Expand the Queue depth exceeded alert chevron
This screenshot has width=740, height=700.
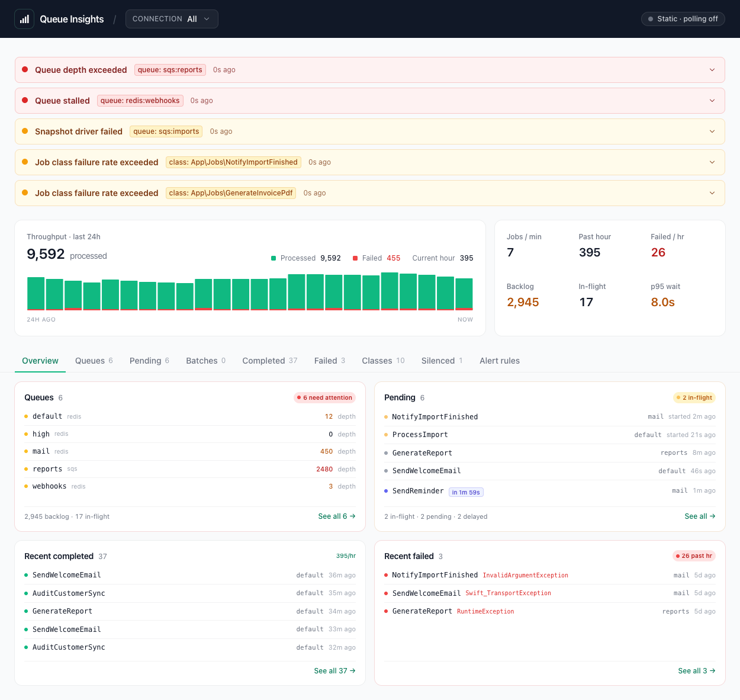[x=712, y=70]
